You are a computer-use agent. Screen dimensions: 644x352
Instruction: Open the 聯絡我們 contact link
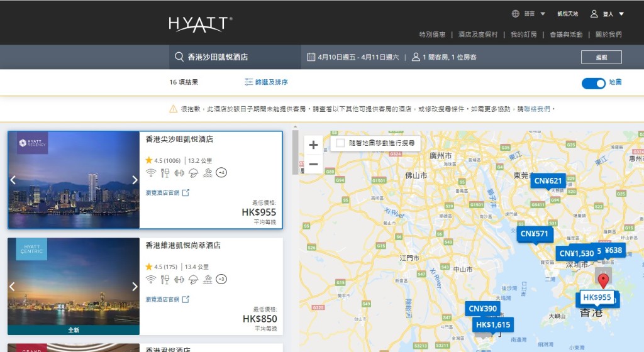coord(537,109)
